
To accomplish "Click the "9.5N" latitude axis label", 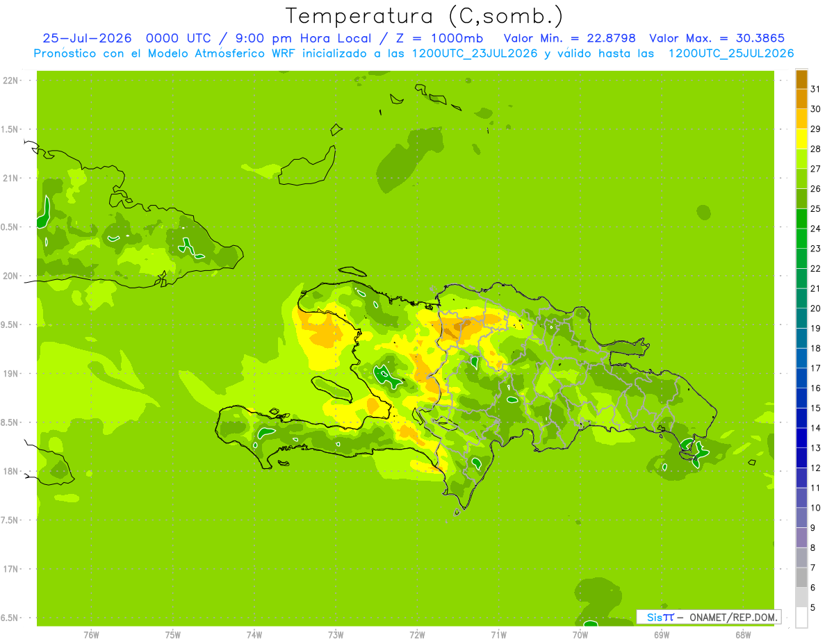I will (10, 324).
